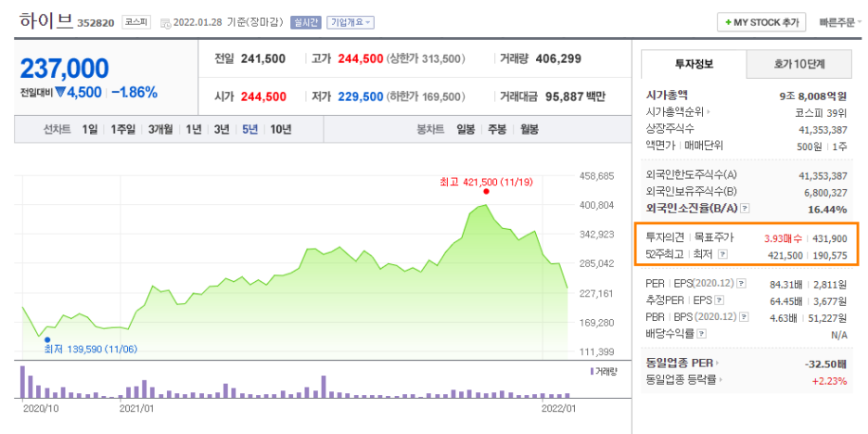Select the 5년 line chart range
The width and height of the screenshot is (868, 434).
point(249,130)
